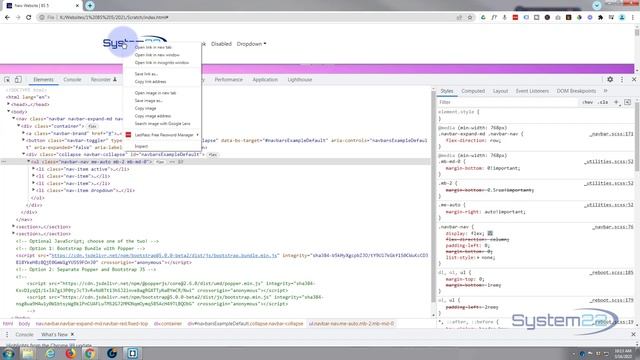The image size is (640, 360).
Task: Toggle the .cls class editor button
Action: tap(603, 102)
